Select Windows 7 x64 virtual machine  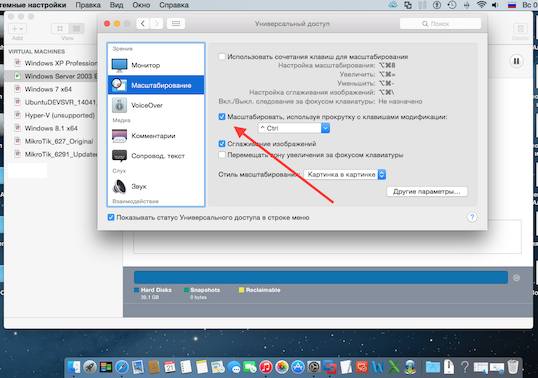point(51,89)
